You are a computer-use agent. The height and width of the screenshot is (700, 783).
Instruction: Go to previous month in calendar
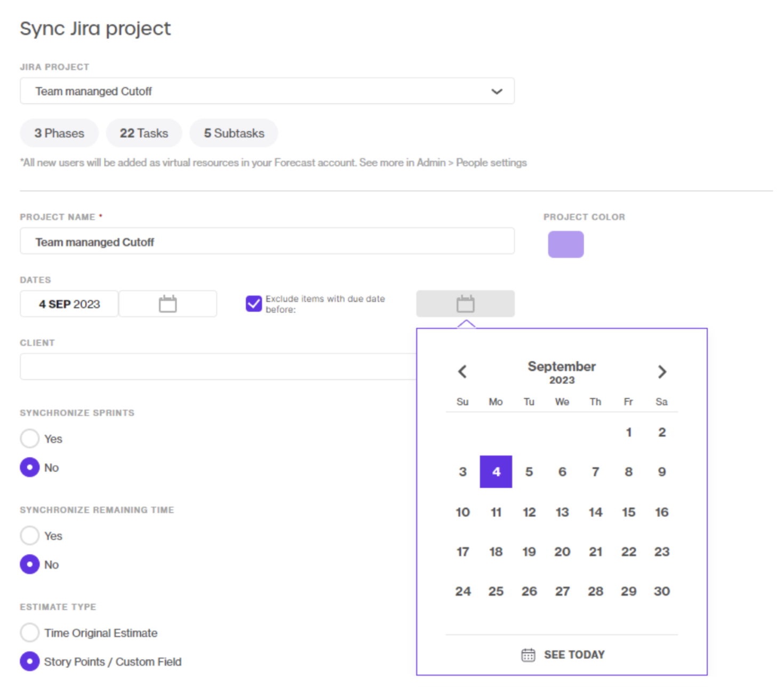point(462,371)
